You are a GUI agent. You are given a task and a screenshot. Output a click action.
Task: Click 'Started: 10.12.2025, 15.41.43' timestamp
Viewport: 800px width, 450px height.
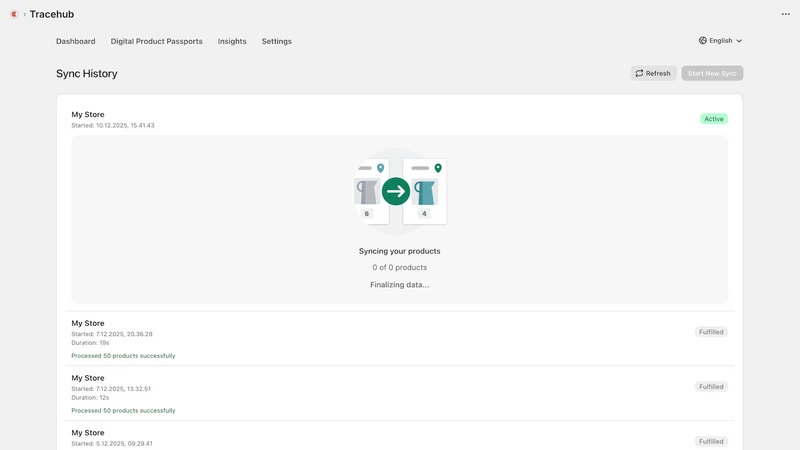coord(113,125)
